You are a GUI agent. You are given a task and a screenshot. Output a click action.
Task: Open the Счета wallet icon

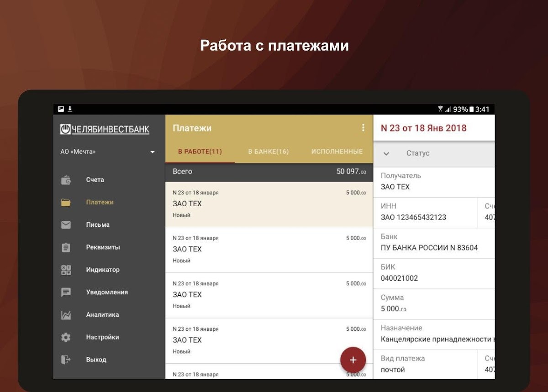click(66, 180)
